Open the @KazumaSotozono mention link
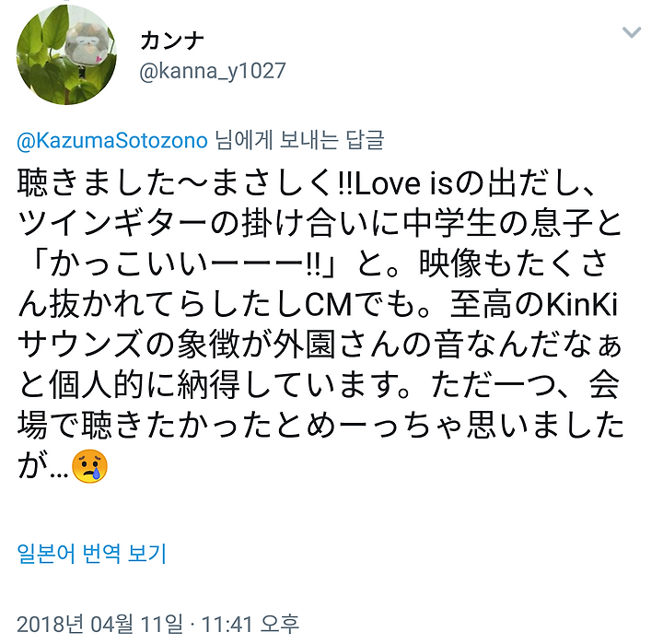Image resolution: width=663 pixels, height=644 pixels. pyautogui.click(x=112, y=140)
